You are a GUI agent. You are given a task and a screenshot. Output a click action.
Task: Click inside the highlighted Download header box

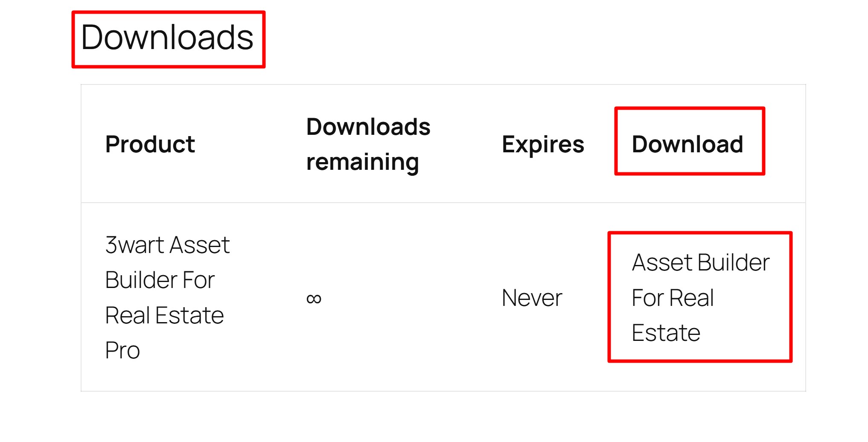point(689,141)
